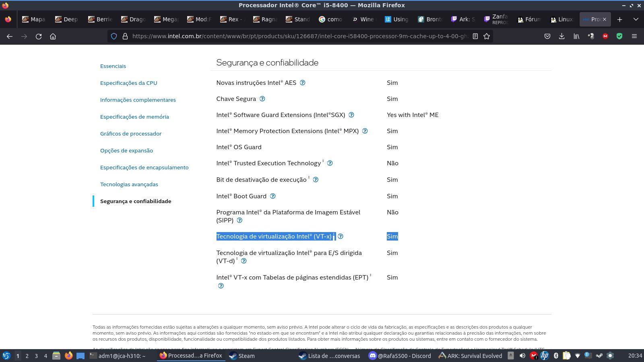Switch to the Zanfa Twitch tab
644x362 pixels.
(496, 19)
